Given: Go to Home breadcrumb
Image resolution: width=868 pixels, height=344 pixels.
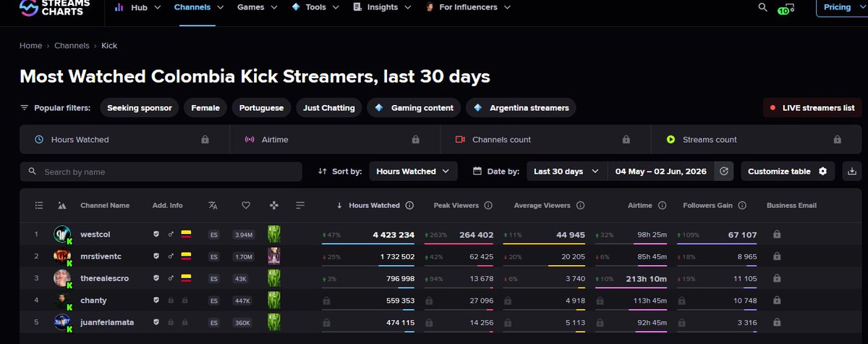Looking at the screenshot, I should point(30,46).
